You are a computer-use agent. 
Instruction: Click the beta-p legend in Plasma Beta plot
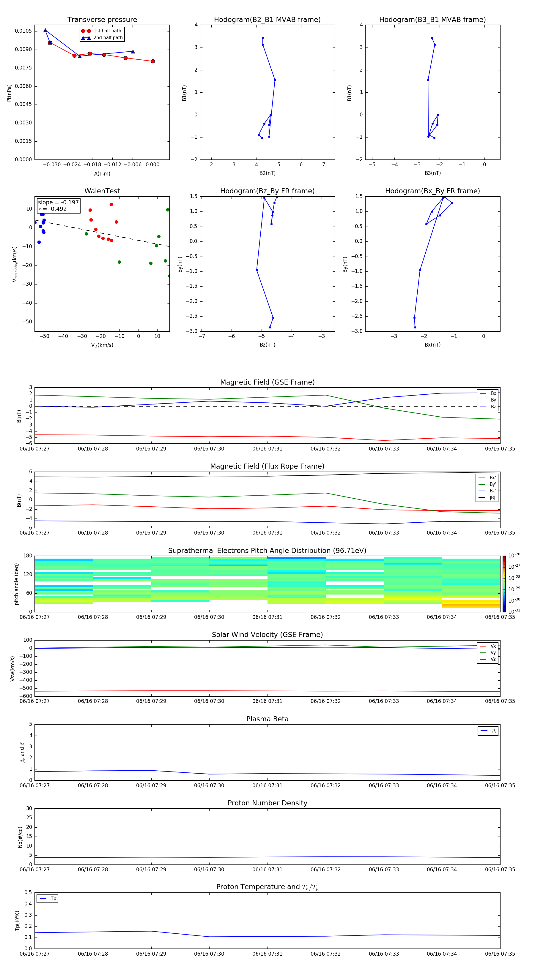488,731
